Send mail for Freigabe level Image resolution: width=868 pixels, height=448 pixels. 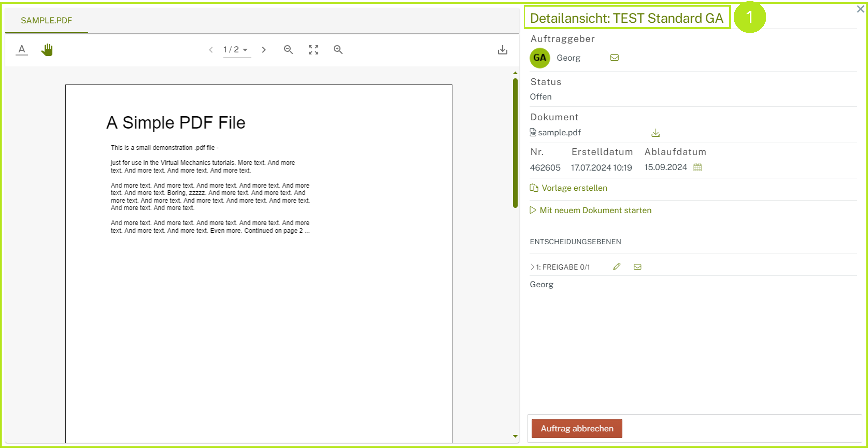pos(637,267)
